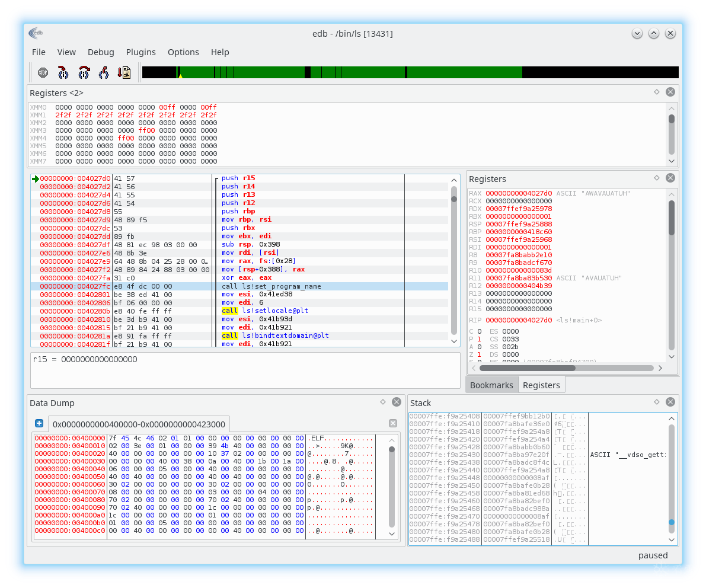Image resolution: width=706 pixels, height=588 pixels.
Task: Select the push r15 instruction line
Action: coord(239,178)
